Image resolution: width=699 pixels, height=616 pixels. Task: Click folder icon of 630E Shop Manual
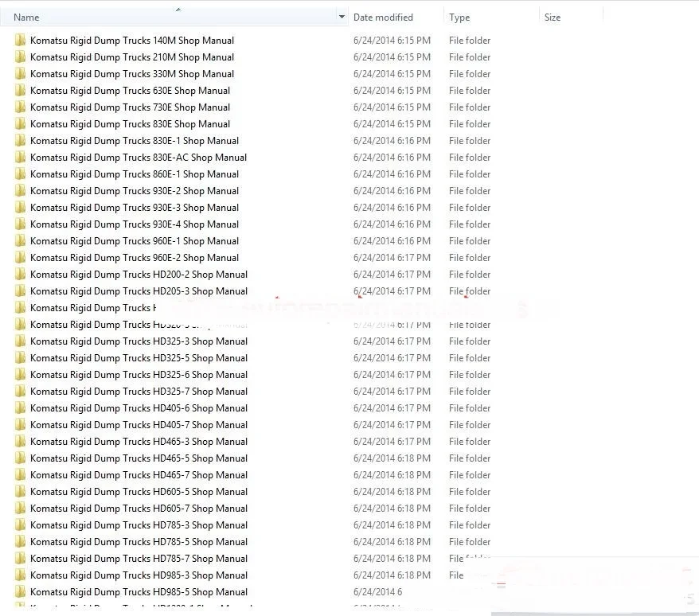tap(20, 91)
